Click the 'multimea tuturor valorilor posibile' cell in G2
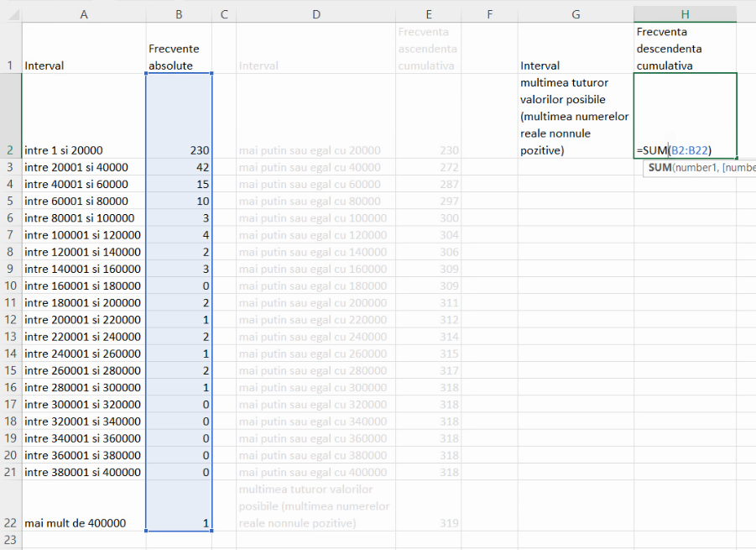 [x=575, y=116]
